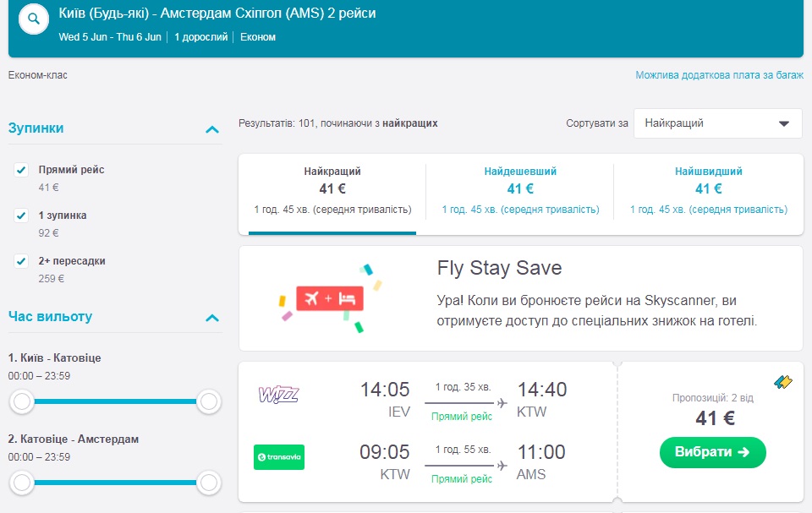
Task: Toggle the 1 зупинка checkbox
Action: (x=22, y=216)
